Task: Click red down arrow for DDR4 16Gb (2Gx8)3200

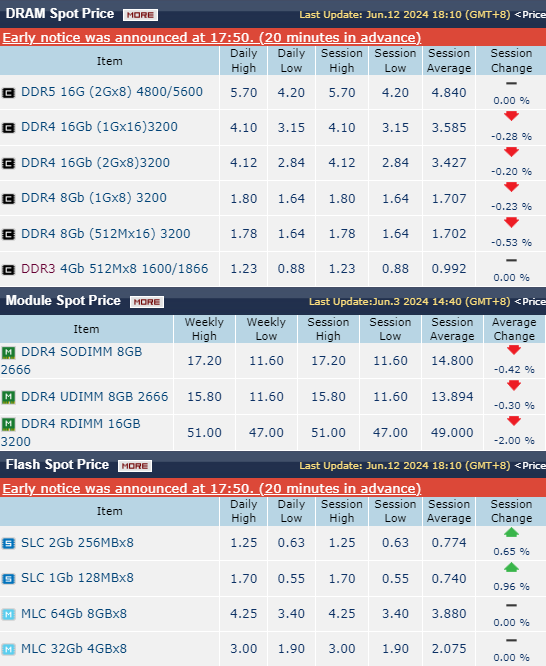Action: tap(511, 152)
